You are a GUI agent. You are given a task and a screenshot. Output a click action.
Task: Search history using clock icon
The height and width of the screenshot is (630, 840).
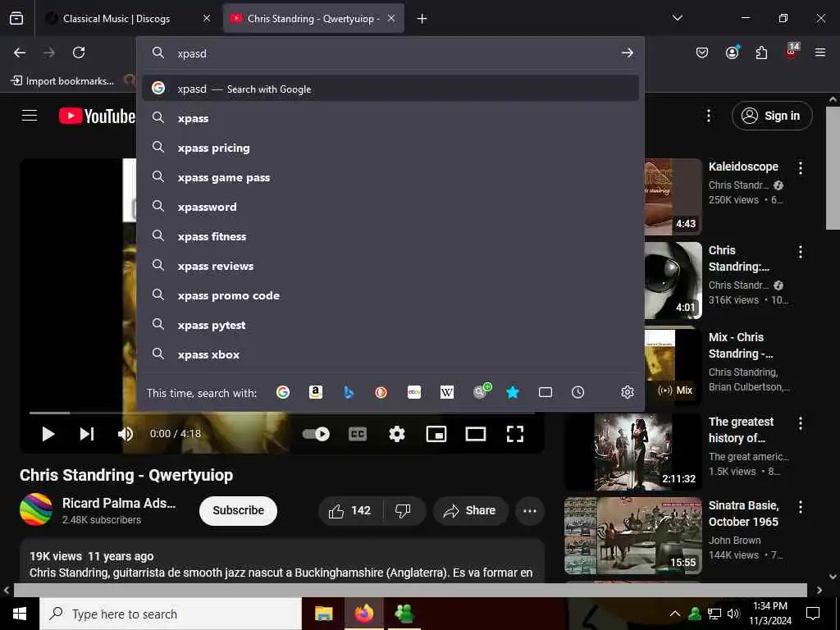pos(578,393)
